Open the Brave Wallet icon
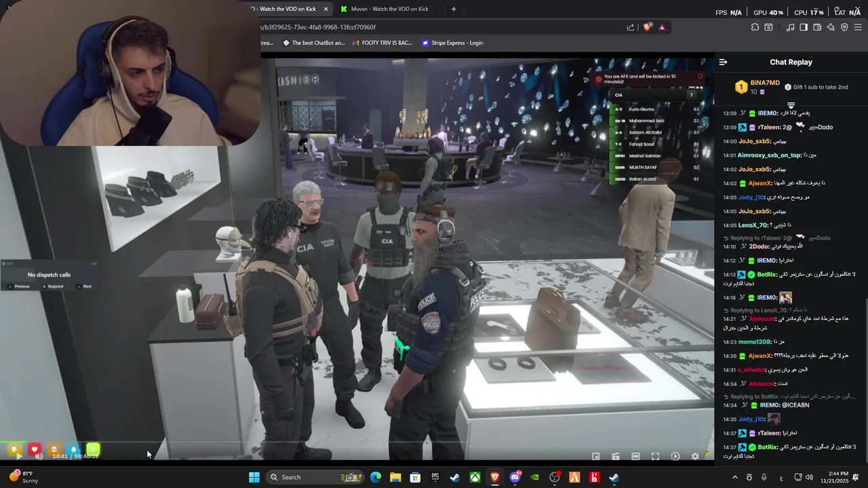Image resolution: width=868 pixels, height=488 pixels. pos(817,27)
